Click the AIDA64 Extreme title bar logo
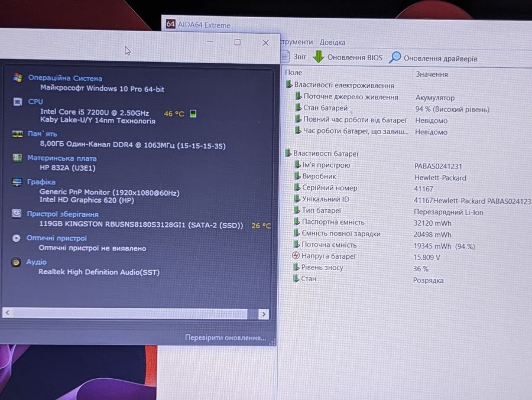Viewport: 532px width, 400px height. (x=171, y=24)
